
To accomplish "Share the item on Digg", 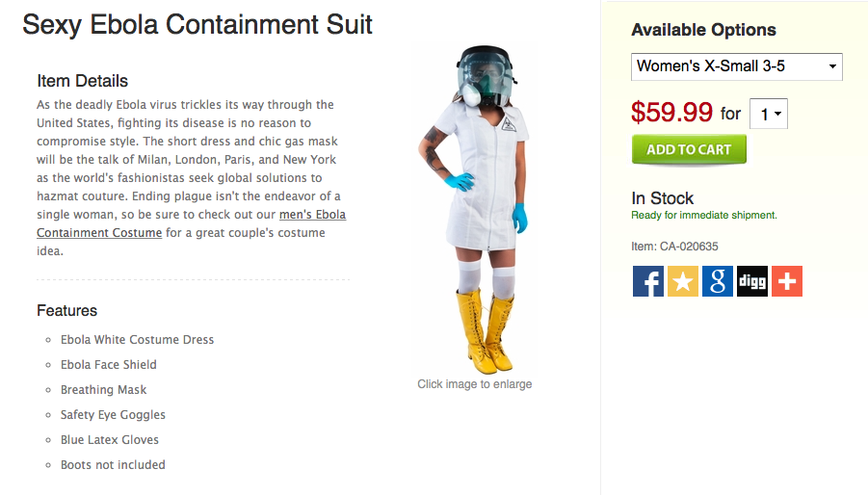I will [752, 281].
